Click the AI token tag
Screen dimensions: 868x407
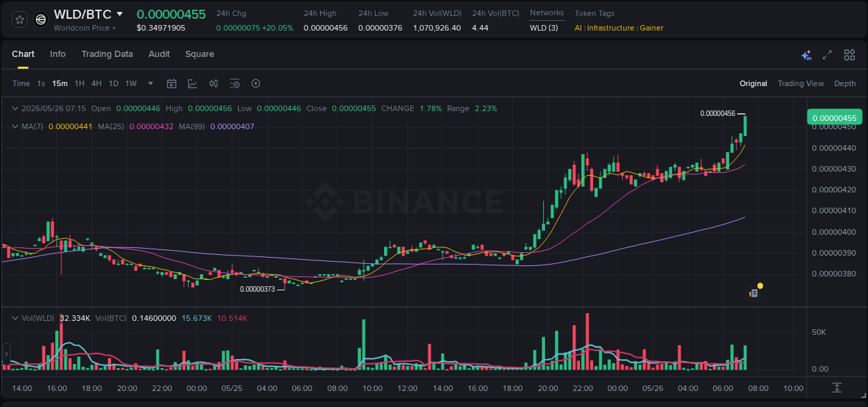[x=578, y=28]
